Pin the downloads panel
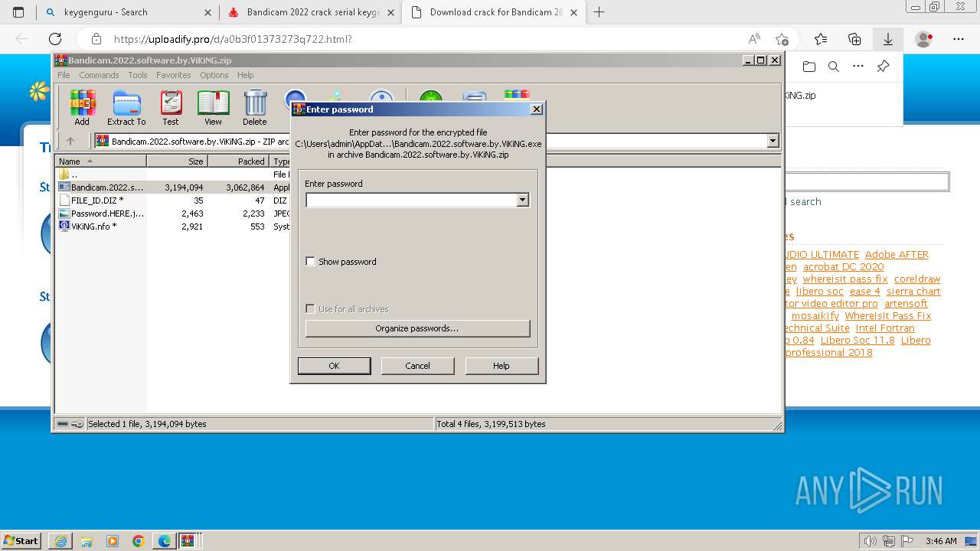980x551 pixels. [x=883, y=67]
